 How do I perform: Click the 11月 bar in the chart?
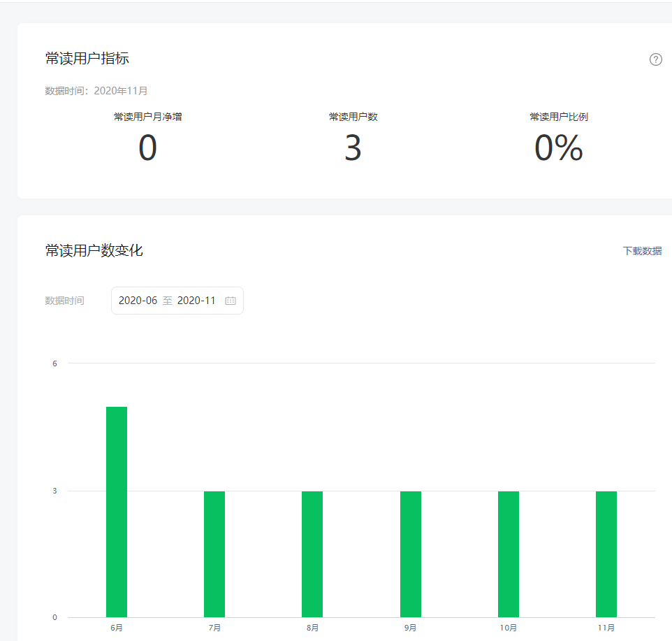(606, 554)
